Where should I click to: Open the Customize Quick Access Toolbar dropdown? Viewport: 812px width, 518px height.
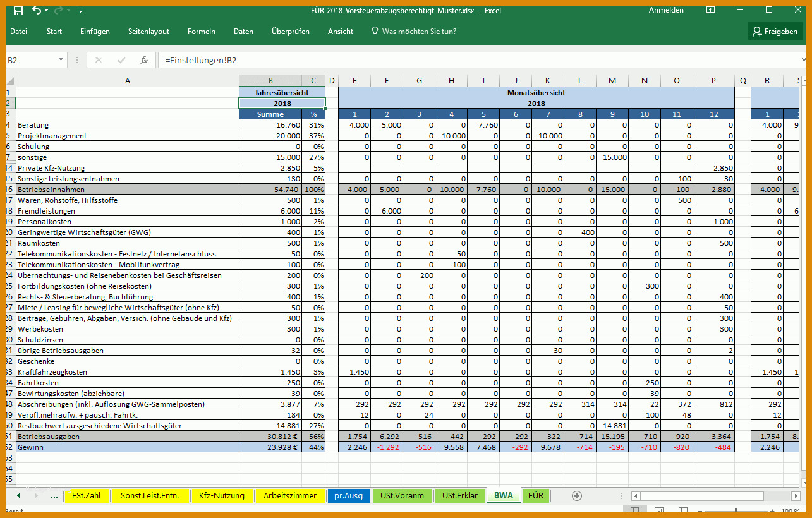coord(80,11)
